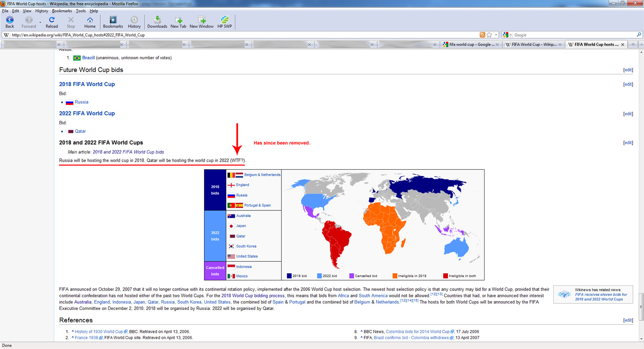
Task: Open the Help menu
Action: pyautogui.click(x=94, y=11)
